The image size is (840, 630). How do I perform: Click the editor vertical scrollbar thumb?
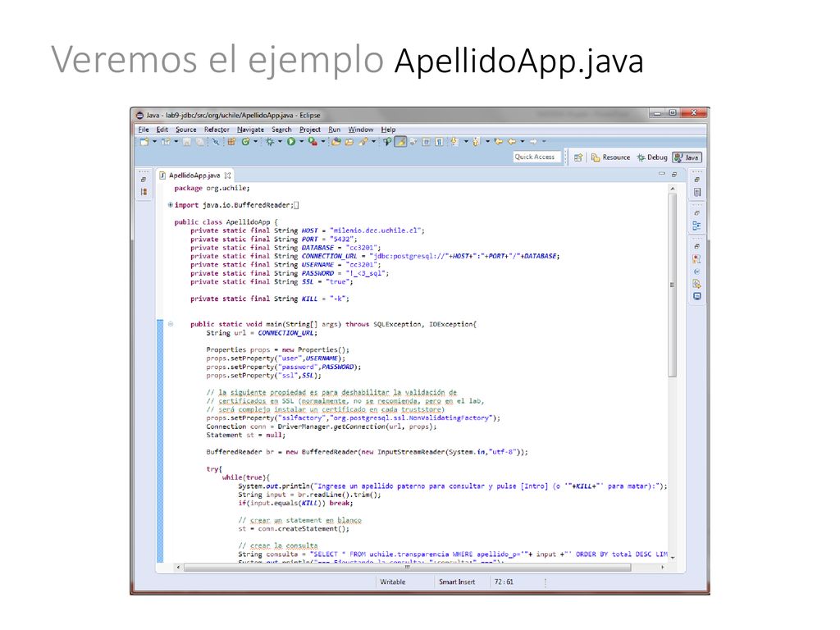point(673,285)
